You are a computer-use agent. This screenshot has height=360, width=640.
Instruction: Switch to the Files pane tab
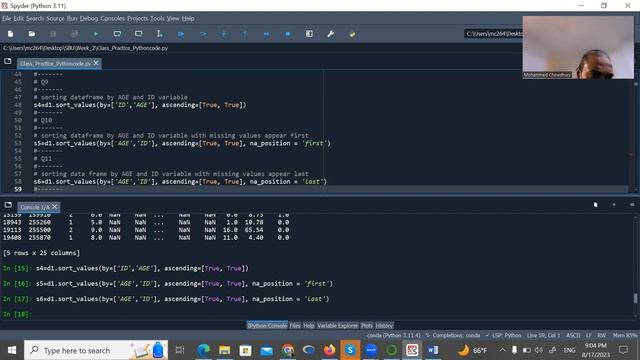click(x=295, y=325)
